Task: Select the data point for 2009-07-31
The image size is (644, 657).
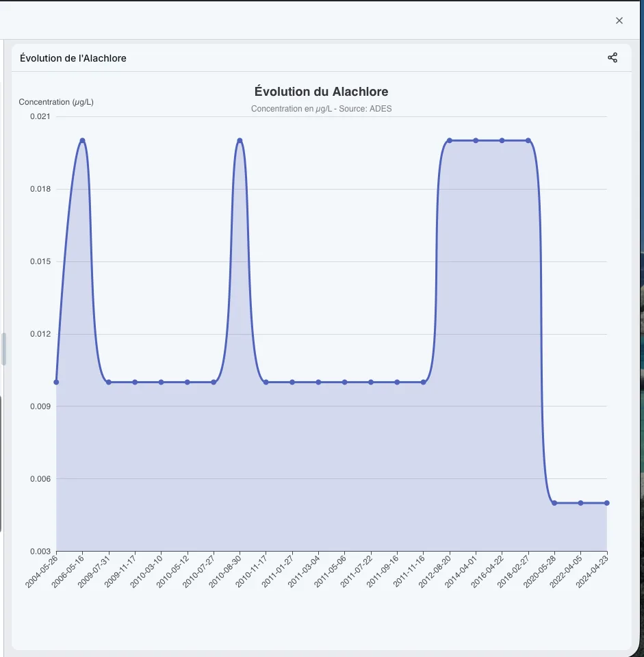Action: pos(109,382)
